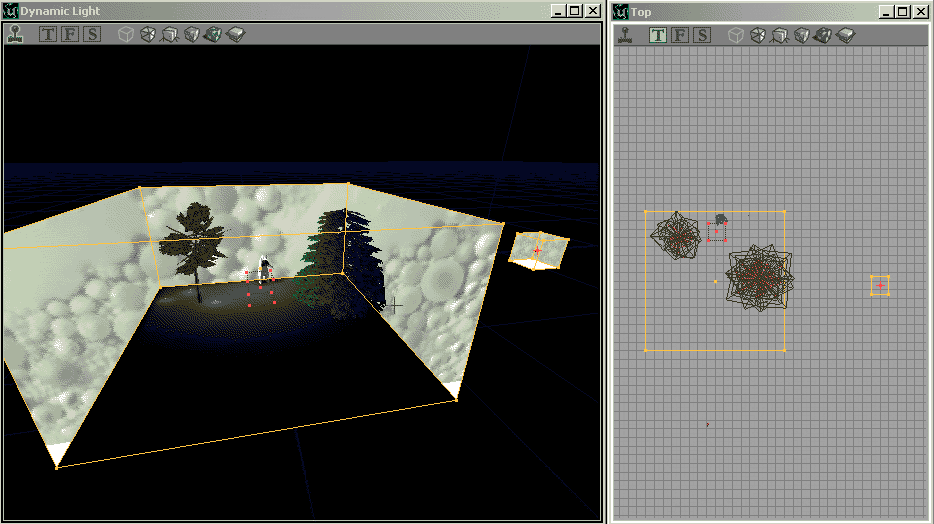Select Perspective cube icon in Top viewport toolbar

(x=736, y=35)
